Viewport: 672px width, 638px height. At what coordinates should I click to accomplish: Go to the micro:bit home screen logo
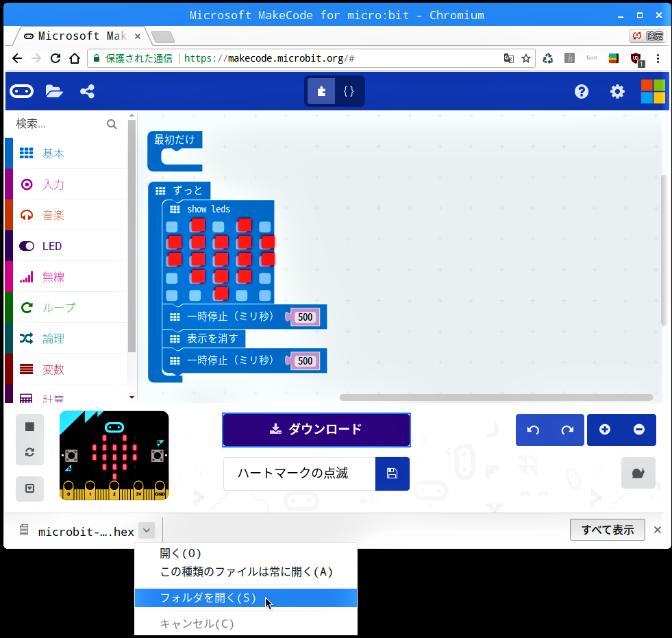click(x=21, y=91)
